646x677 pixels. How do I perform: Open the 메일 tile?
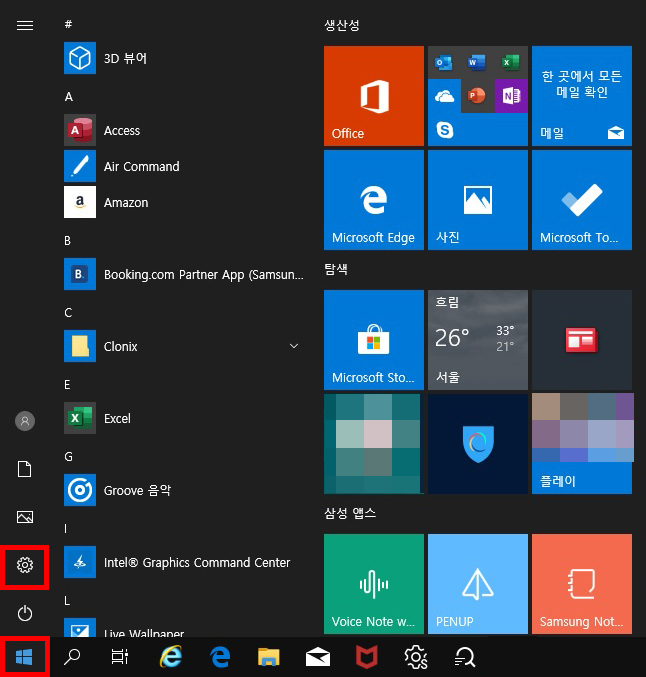582,96
